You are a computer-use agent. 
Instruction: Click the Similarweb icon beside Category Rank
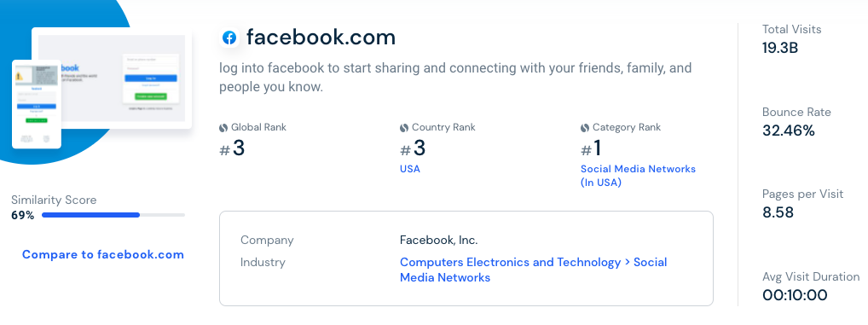pos(585,128)
